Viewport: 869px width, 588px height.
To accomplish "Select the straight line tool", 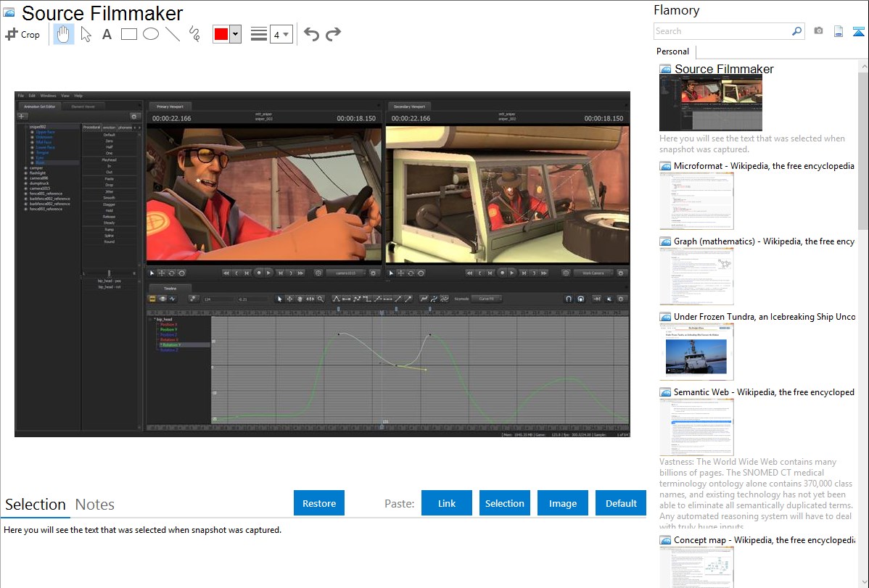I will [x=173, y=34].
